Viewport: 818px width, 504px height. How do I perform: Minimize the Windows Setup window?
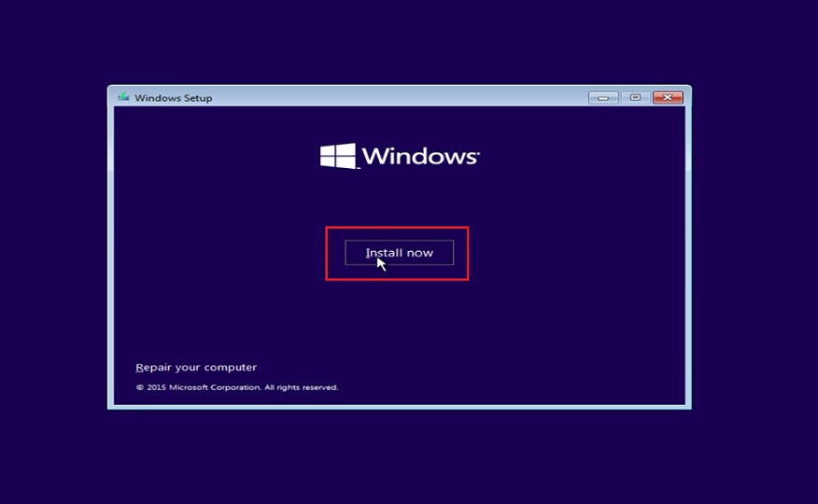coord(603,97)
